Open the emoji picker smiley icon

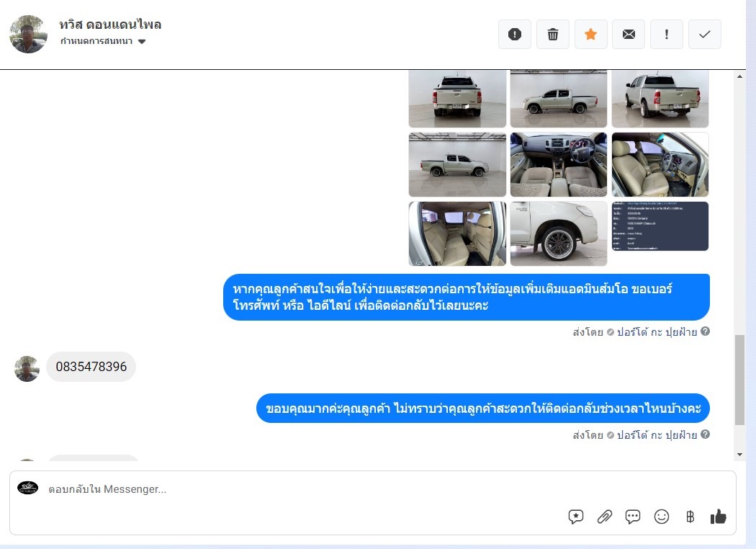(x=662, y=517)
